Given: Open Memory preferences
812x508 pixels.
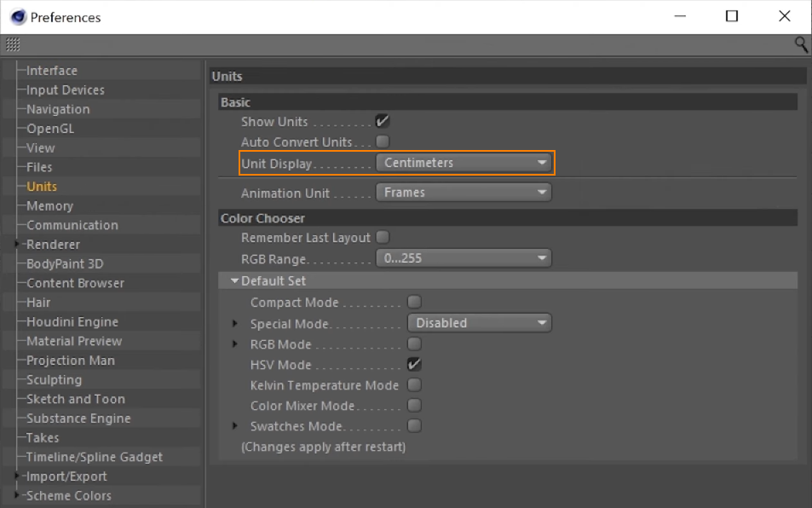Looking at the screenshot, I should tap(49, 205).
